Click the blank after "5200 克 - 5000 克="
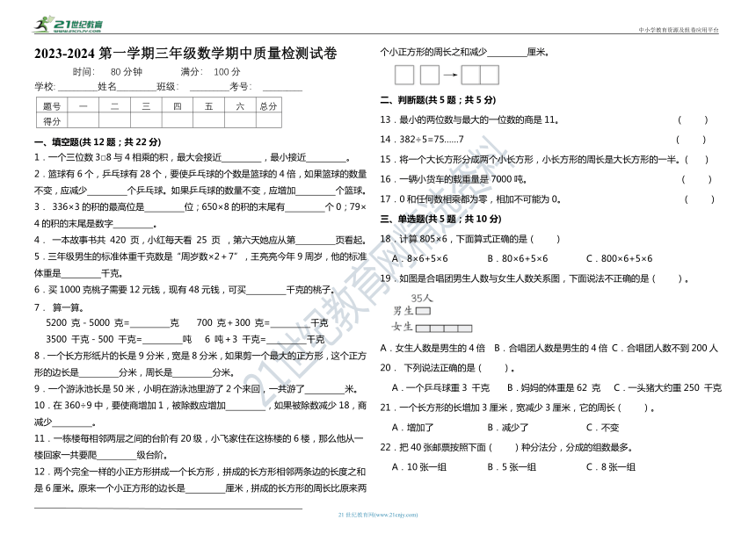Screen dimensions: 756x534 (150, 325)
